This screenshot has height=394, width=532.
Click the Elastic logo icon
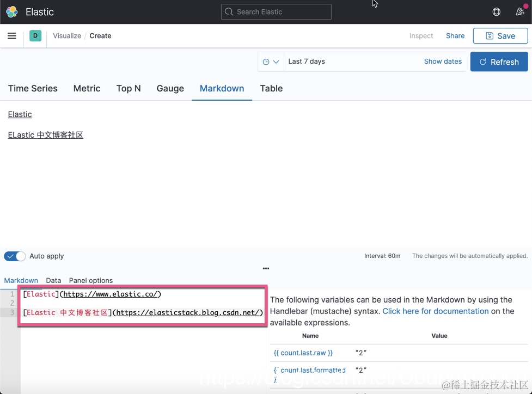[x=12, y=12]
